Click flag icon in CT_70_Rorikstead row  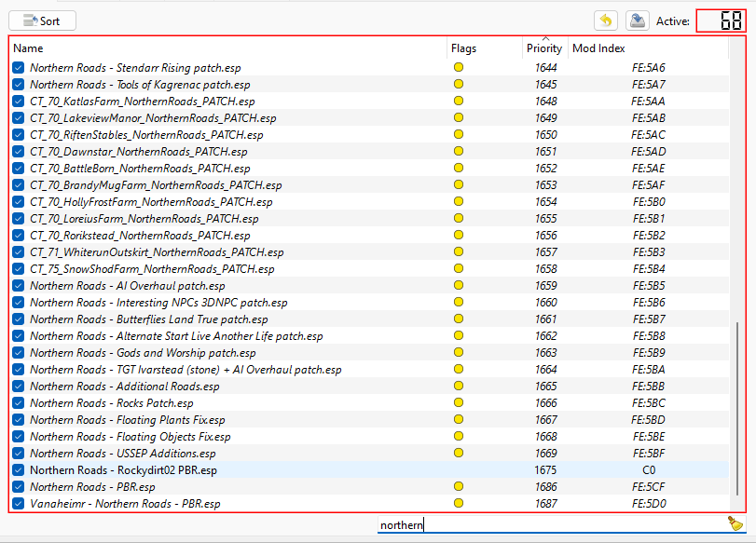tap(459, 235)
